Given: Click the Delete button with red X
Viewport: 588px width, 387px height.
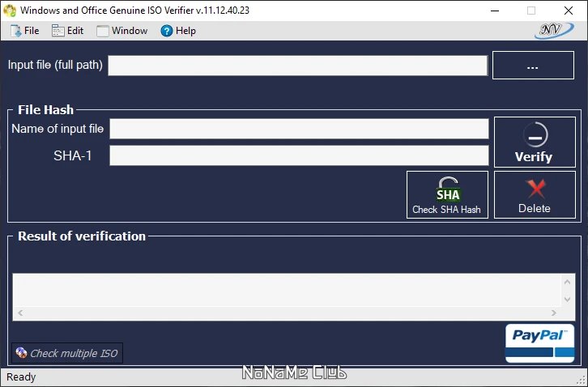Looking at the screenshot, I should pyautogui.click(x=535, y=194).
